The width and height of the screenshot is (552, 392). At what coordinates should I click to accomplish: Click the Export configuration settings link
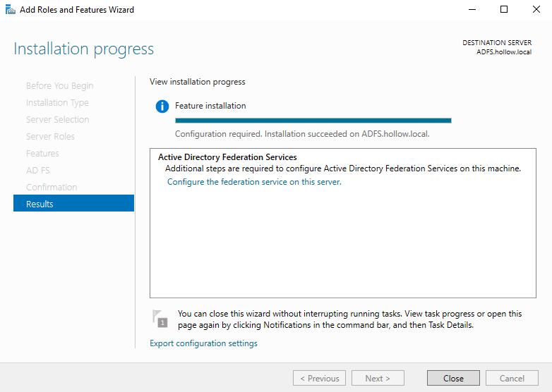(203, 343)
